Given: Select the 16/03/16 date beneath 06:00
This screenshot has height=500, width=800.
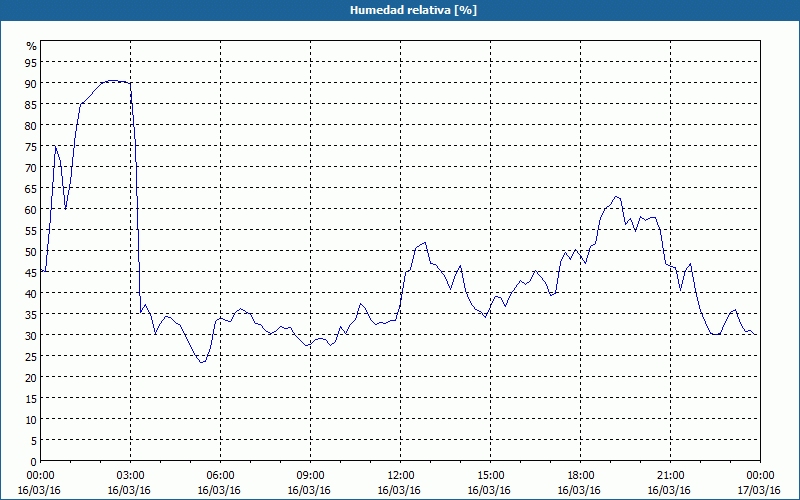Looking at the screenshot, I should (219, 490).
